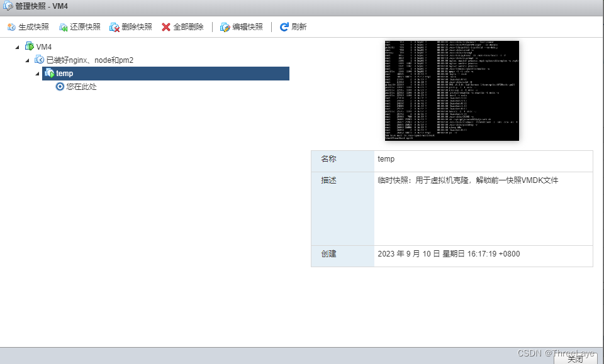Click the 还原快照 toolbar label
Screen dimensions: 604x364
click(x=85, y=27)
